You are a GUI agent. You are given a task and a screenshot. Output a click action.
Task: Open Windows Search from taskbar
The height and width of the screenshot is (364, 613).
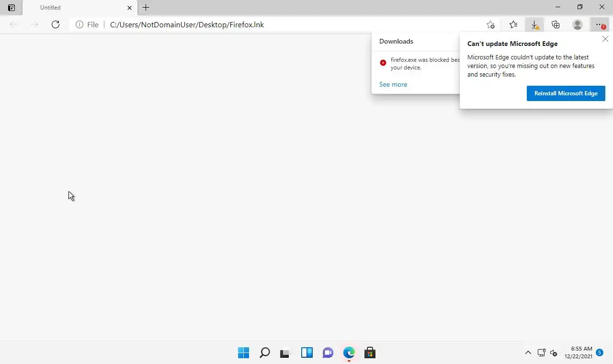point(264,353)
